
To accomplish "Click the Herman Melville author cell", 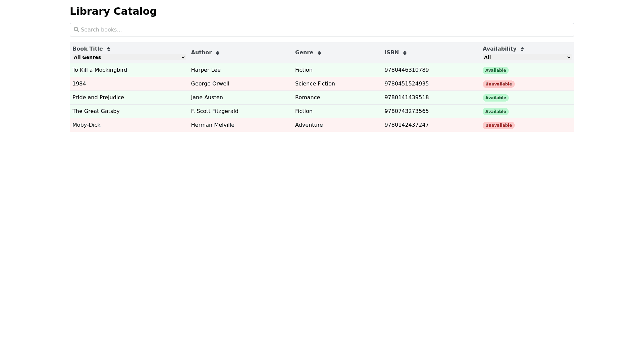I will click(x=213, y=125).
